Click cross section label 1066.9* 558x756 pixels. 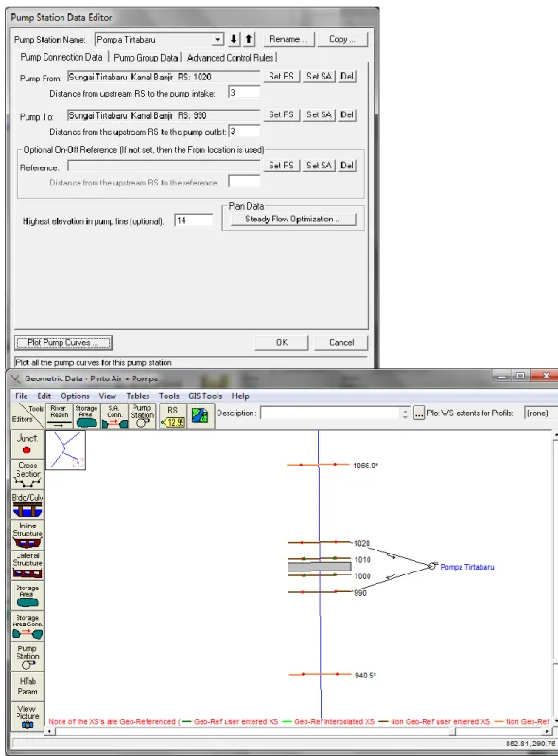pyautogui.click(x=365, y=466)
